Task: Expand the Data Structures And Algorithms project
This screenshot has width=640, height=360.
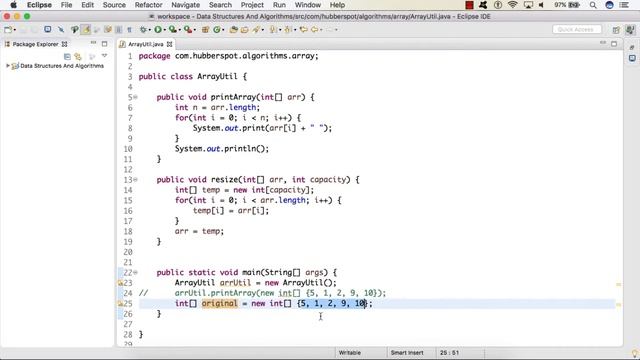Action: click(x=7, y=66)
